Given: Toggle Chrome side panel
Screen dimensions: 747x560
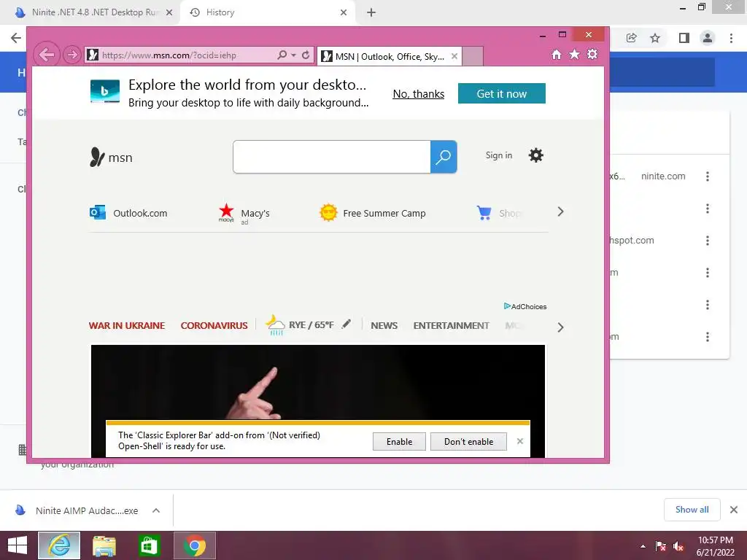Looking at the screenshot, I should [684, 38].
